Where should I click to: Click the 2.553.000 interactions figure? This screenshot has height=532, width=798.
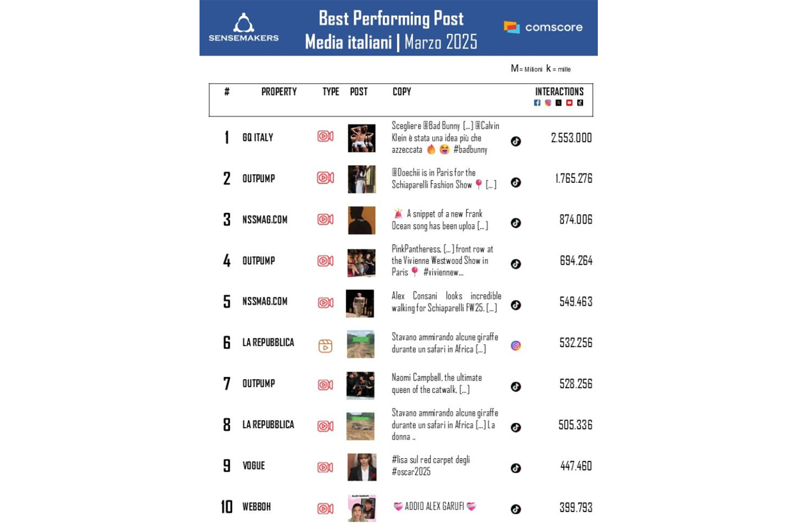point(571,138)
